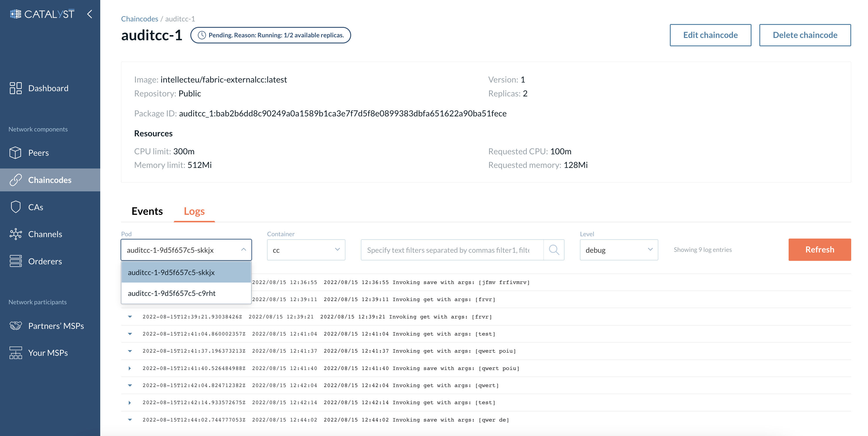Screen dimensions: 868x436
Task: Open Channels via its network icon
Action: pyautogui.click(x=16, y=234)
